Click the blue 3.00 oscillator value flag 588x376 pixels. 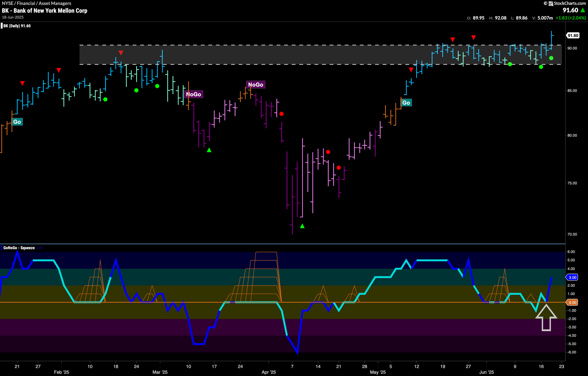(572, 277)
